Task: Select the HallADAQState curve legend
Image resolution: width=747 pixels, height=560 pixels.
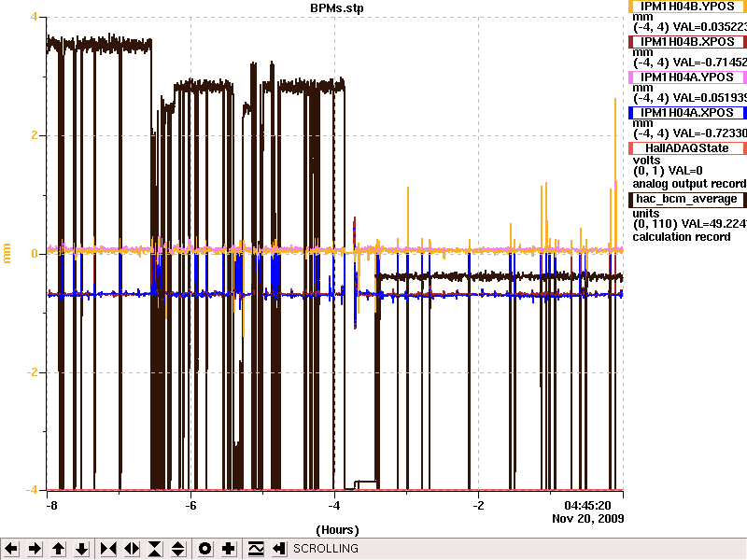Action: (x=687, y=148)
